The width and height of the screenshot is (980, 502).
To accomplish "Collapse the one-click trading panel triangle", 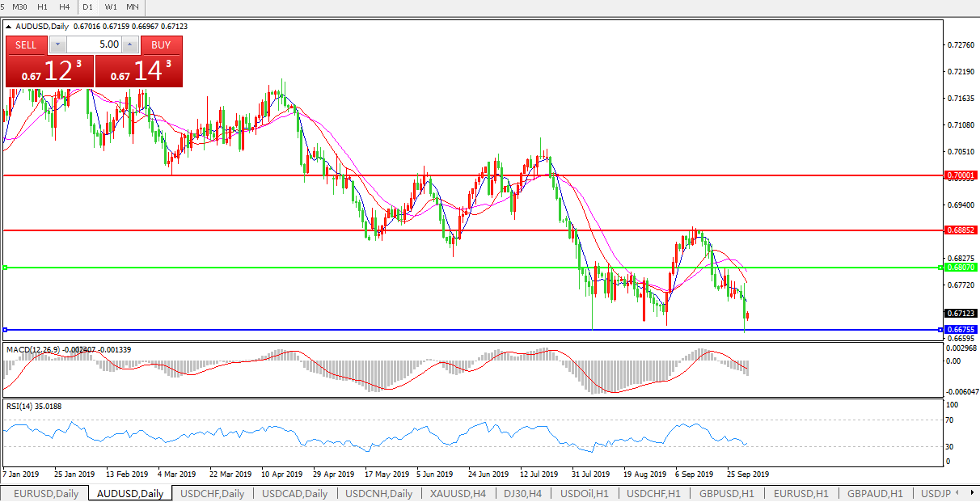I will 8,26.
